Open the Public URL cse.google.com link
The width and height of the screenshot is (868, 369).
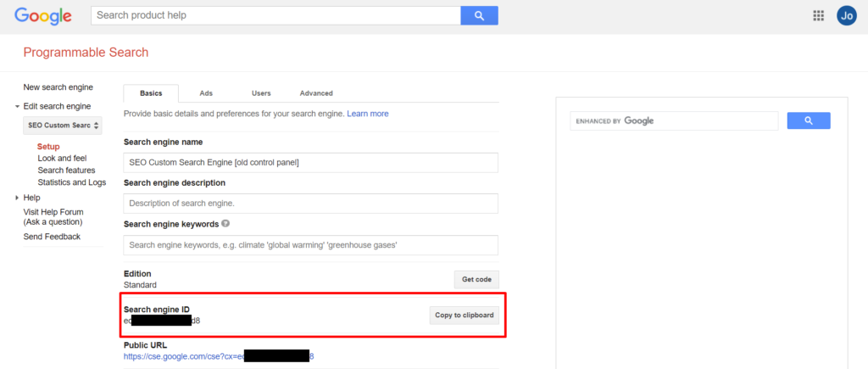pyautogui.click(x=220, y=356)
